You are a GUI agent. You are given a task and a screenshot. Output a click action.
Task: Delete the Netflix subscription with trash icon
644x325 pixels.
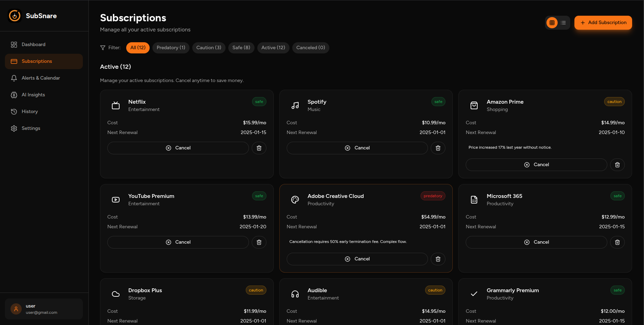[x=259, y=148]
